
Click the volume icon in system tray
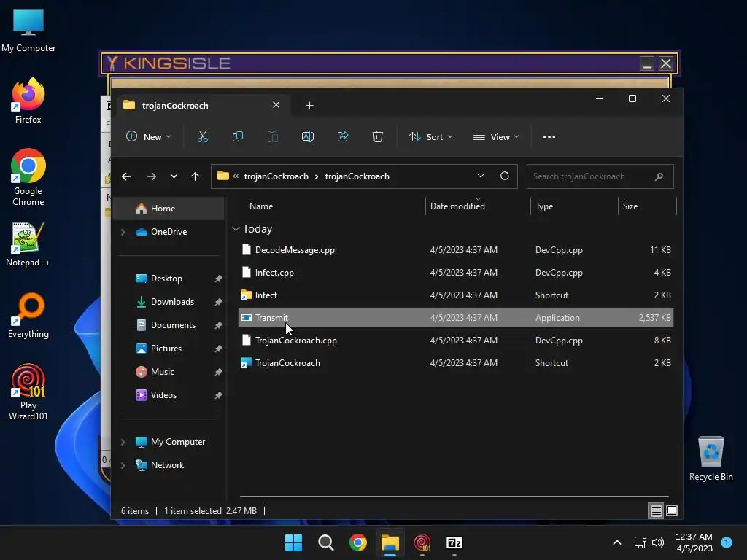(x=658, y=542)
